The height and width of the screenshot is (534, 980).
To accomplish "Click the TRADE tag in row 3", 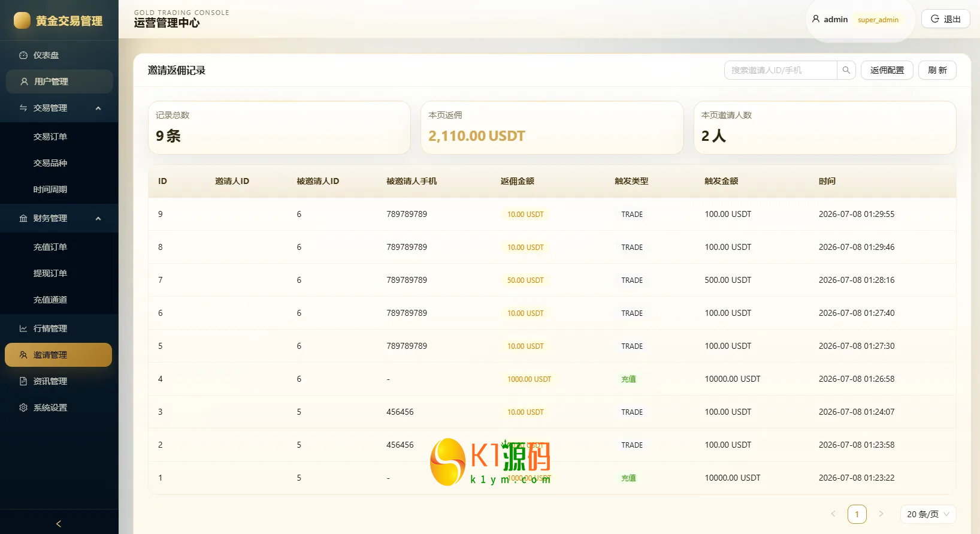I will [x=632, y=412].
